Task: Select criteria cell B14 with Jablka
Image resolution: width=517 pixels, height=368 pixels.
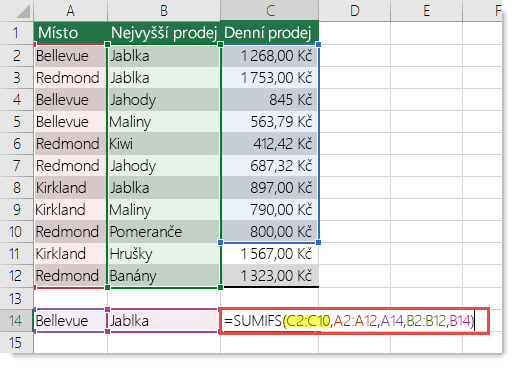Action: pyautogui.click(x=164, y=320)
